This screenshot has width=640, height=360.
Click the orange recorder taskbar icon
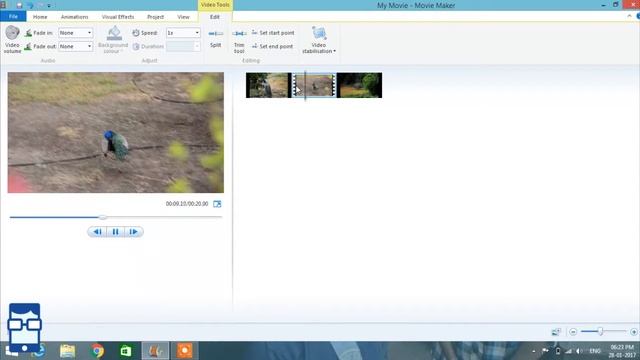point(184,351)
